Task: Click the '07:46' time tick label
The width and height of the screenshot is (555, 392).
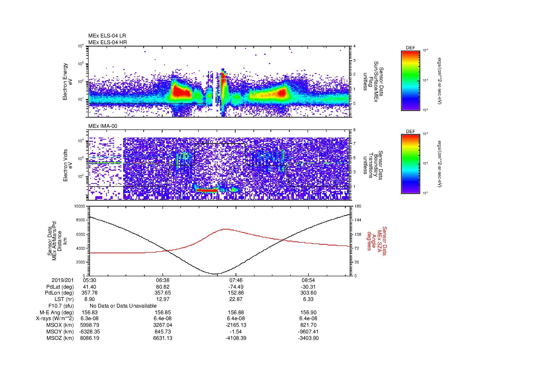Action: pyautogui.click(x=236, y=280)
